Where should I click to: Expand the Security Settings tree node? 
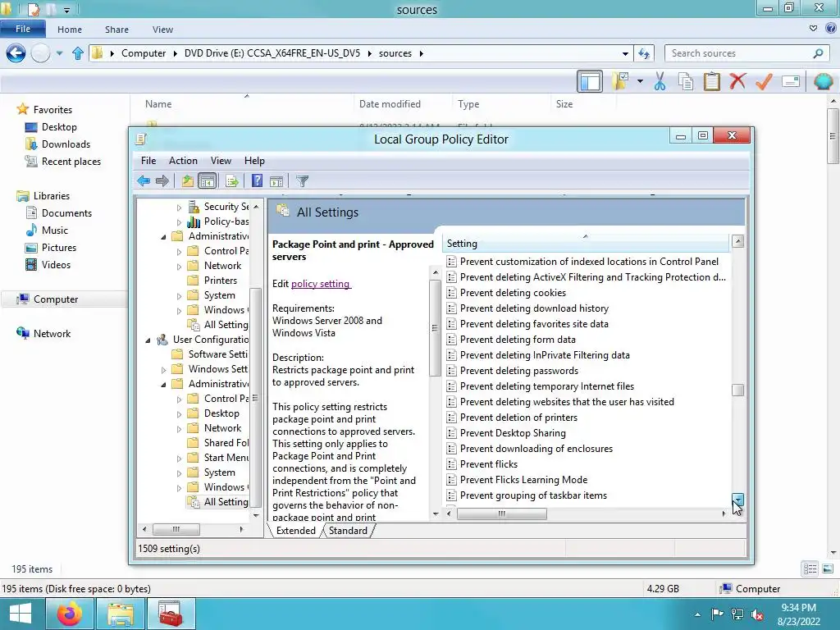pyautogui.click(x=179, y=207)
